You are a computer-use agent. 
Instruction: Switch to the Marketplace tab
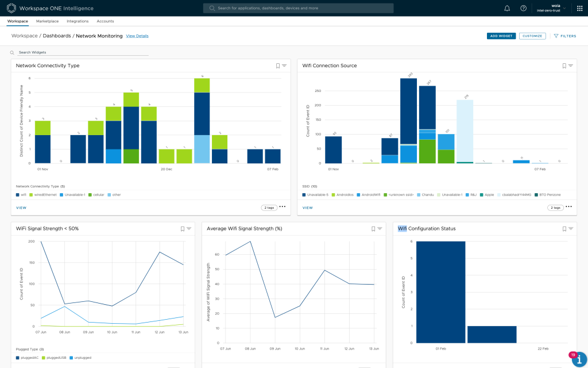[x=47, y=21]
